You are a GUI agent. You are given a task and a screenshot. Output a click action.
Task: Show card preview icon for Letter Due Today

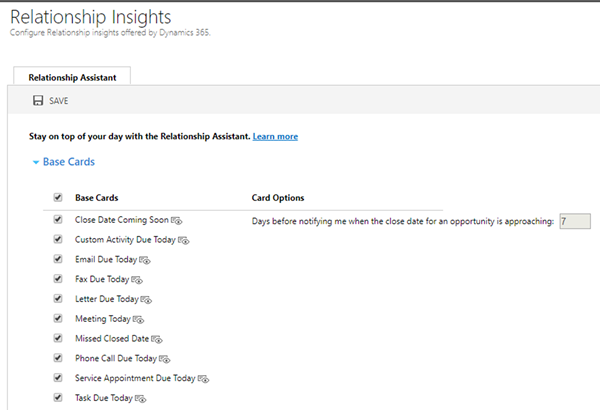pyautogui.click(x=146, y=300)
